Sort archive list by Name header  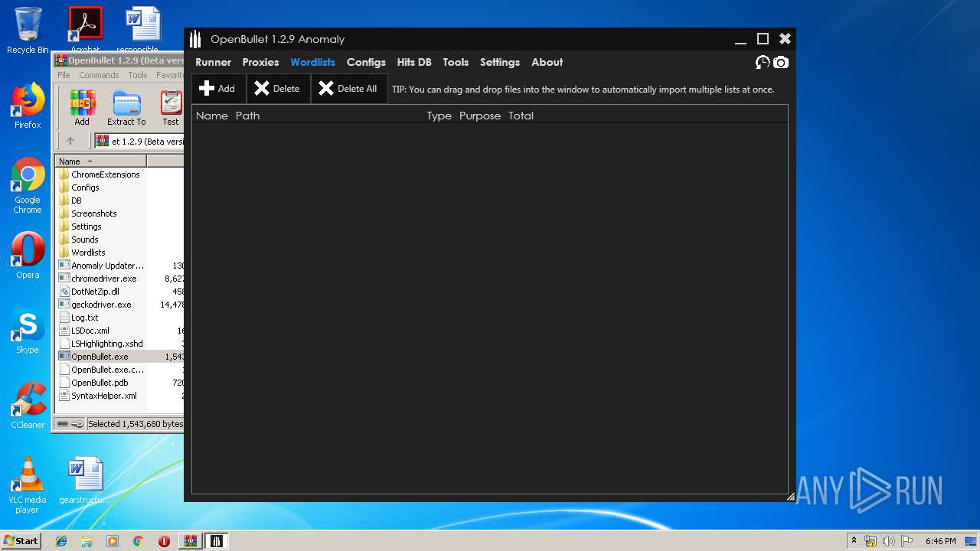[x=100, y=161]
